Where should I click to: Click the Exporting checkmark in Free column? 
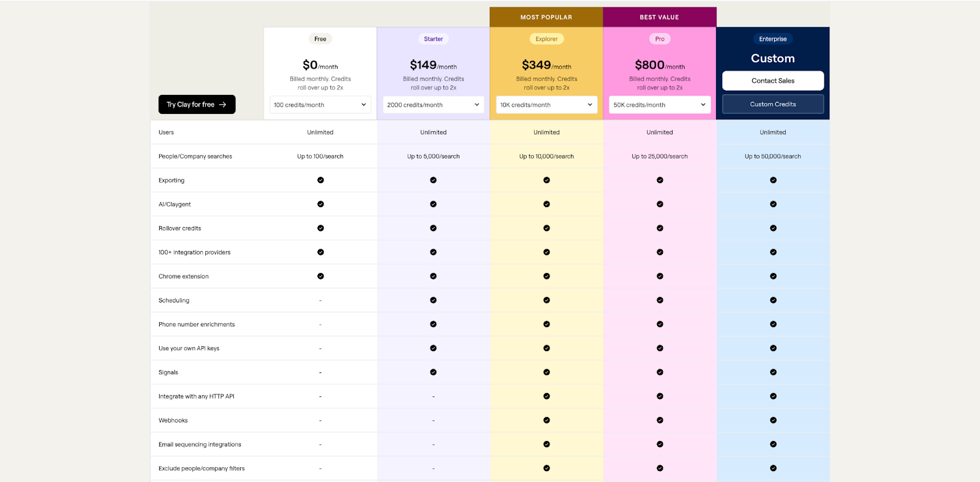(320, 180)
